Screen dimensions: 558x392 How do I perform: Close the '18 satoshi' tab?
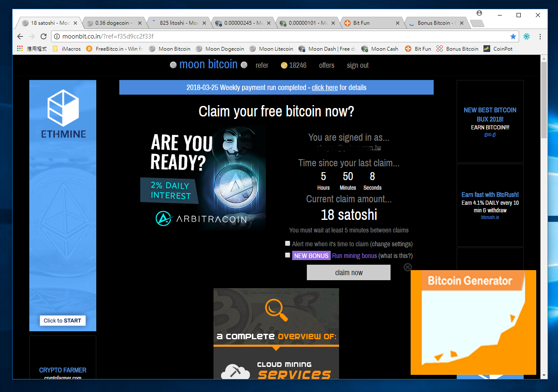75,23
